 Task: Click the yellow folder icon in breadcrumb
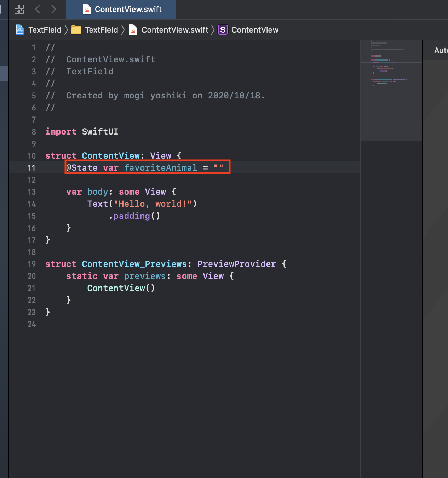[76, 30]
